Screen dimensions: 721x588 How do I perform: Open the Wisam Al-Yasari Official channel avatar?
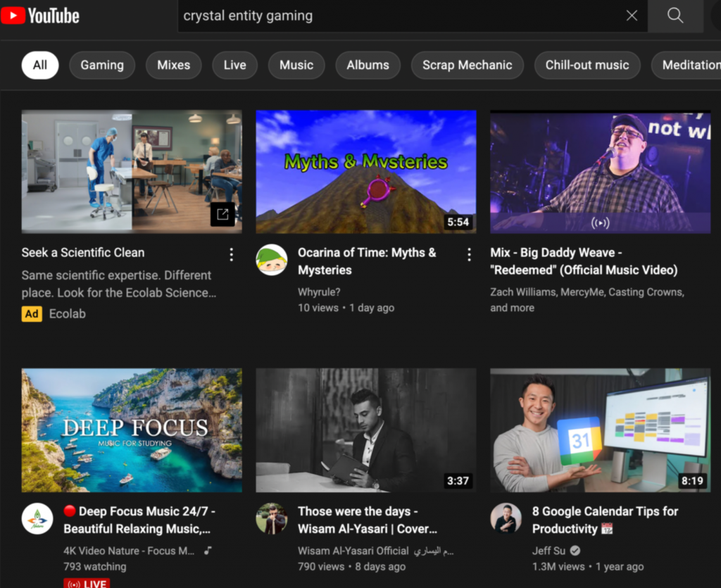[x=271, y=519]
